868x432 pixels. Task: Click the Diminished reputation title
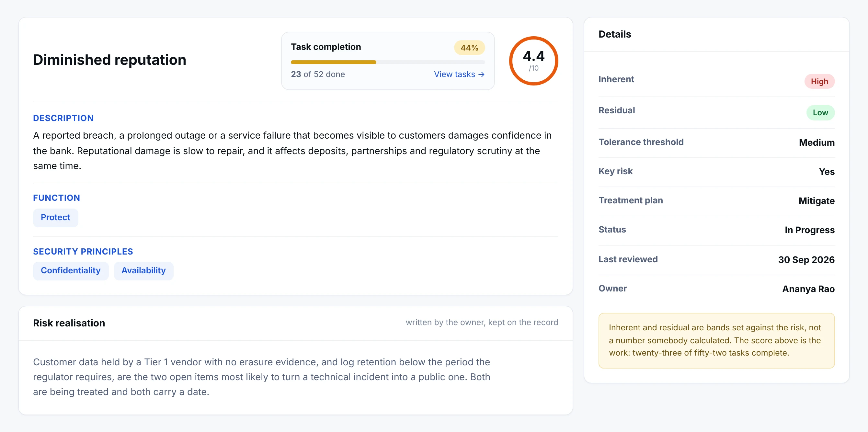pos(109,60)
